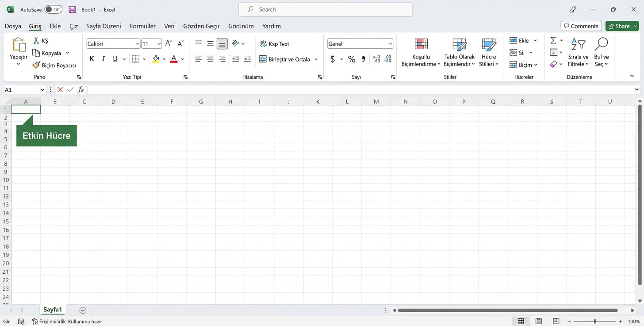Open Hücre Stilleri menu
644x326 pixels.
click(489, 53)
